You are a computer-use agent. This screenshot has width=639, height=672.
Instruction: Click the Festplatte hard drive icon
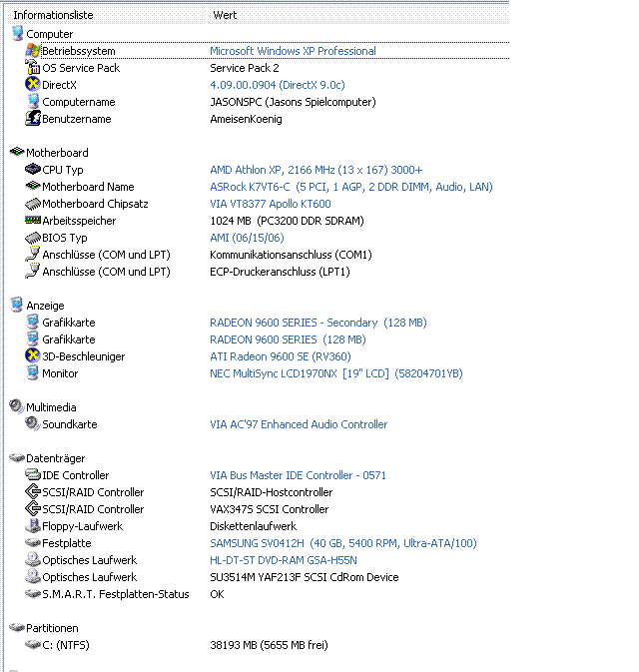coord(33,543)
